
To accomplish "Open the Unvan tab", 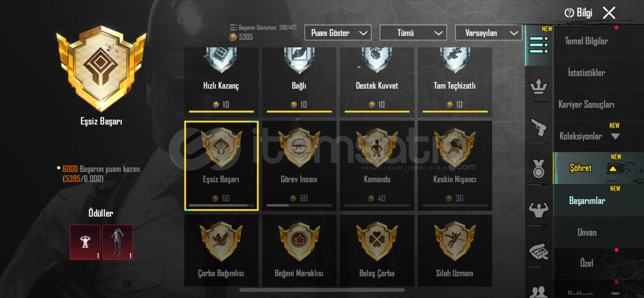I will coord(587,232).
